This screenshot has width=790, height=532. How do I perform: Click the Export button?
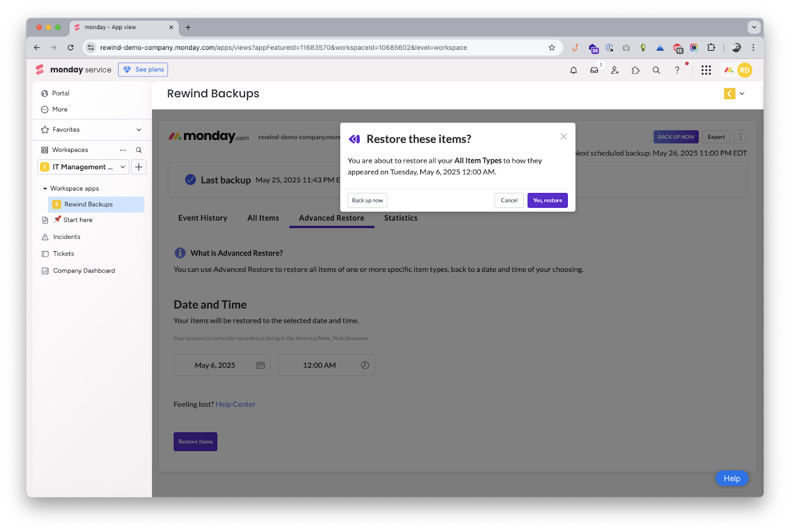pos(716,137)
